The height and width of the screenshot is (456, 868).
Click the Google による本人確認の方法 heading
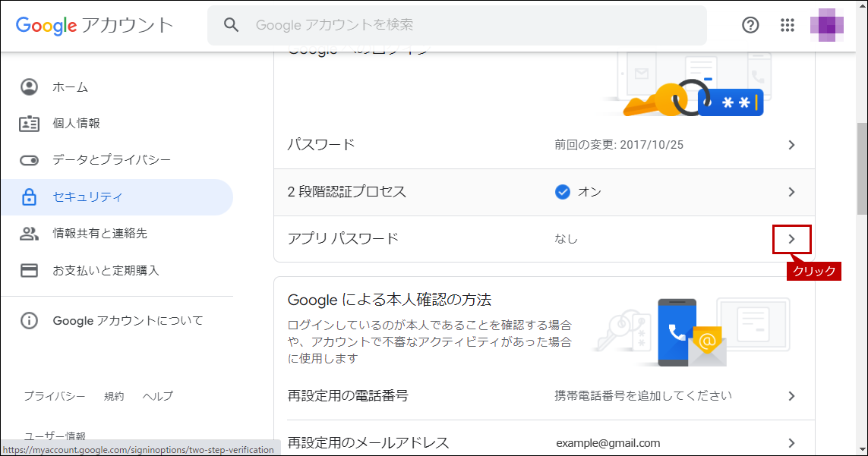(389, 300)
